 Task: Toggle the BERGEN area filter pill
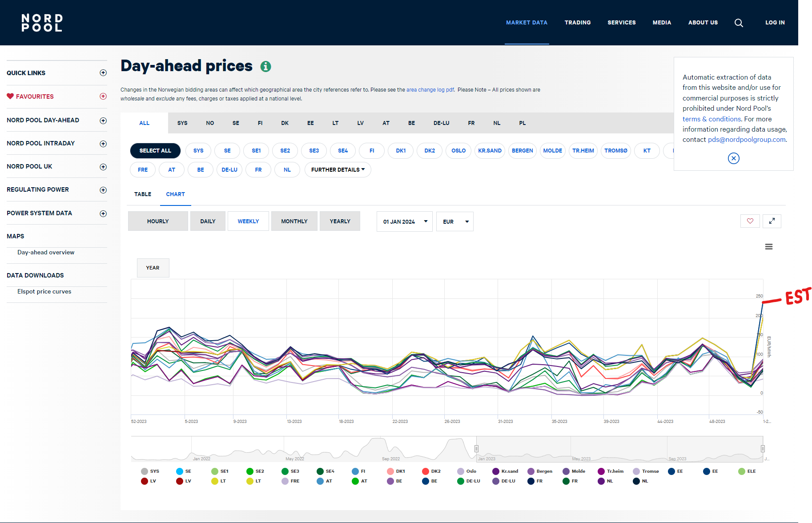523,151
